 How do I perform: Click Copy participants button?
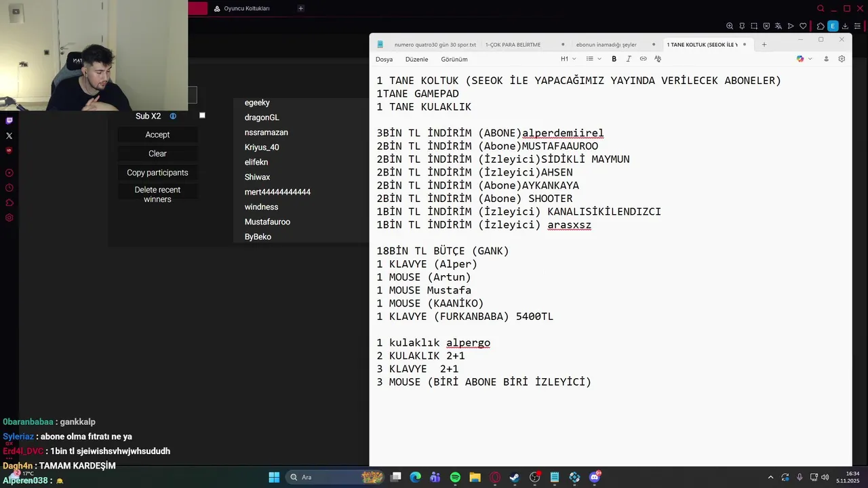pos(157,173)
